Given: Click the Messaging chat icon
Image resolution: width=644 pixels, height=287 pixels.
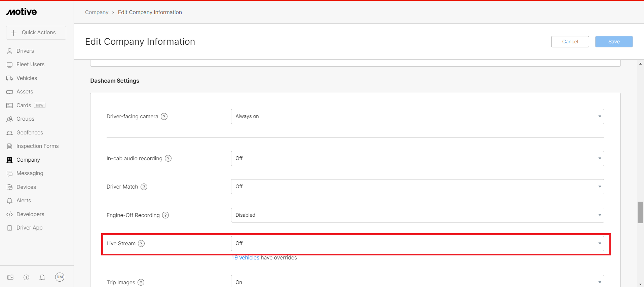Looking at the screenshot, I should pos(10,173).
